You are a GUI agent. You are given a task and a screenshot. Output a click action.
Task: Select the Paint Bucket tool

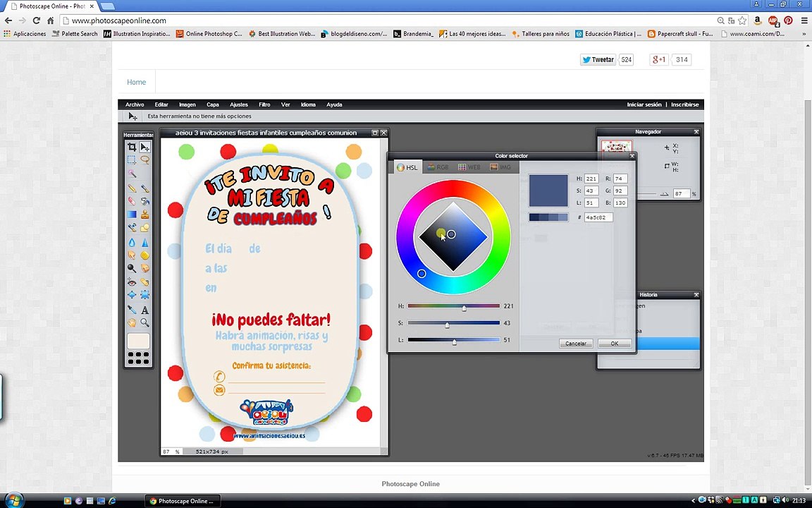click(145, 201)
